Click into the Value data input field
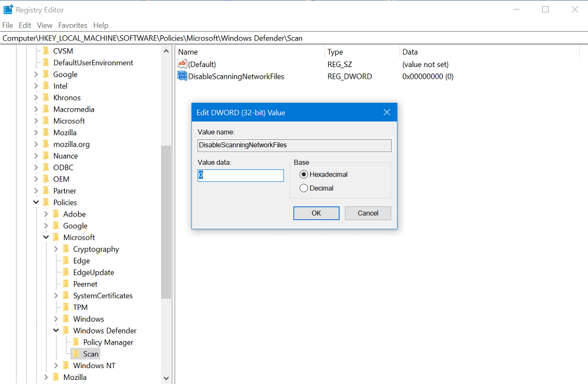This screenshot has height=384, width=588. [240, 175]
